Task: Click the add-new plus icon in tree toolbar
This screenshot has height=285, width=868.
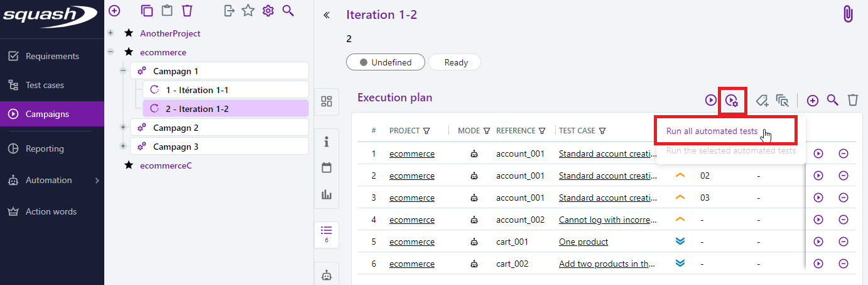Action: click(114, 10)
